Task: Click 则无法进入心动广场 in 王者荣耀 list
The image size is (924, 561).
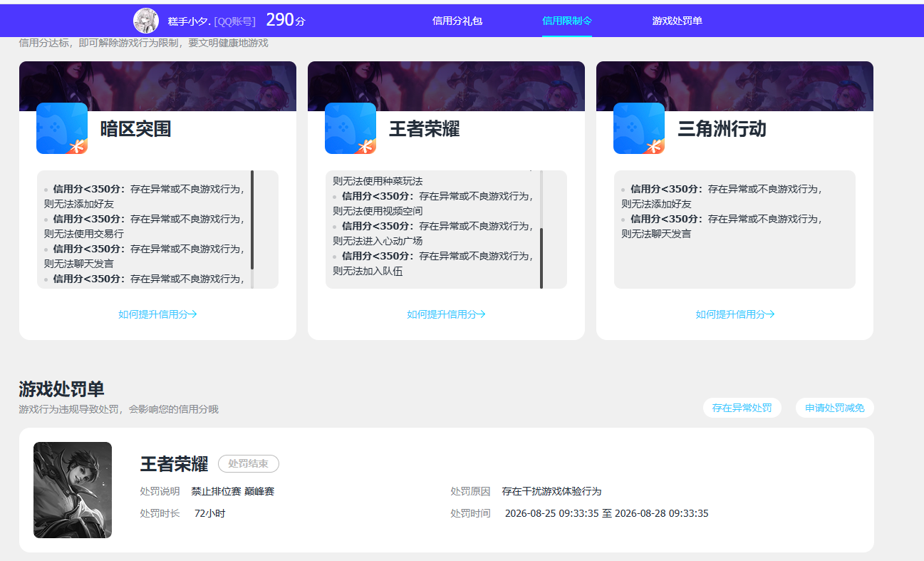Action: (x=378, y=241)
